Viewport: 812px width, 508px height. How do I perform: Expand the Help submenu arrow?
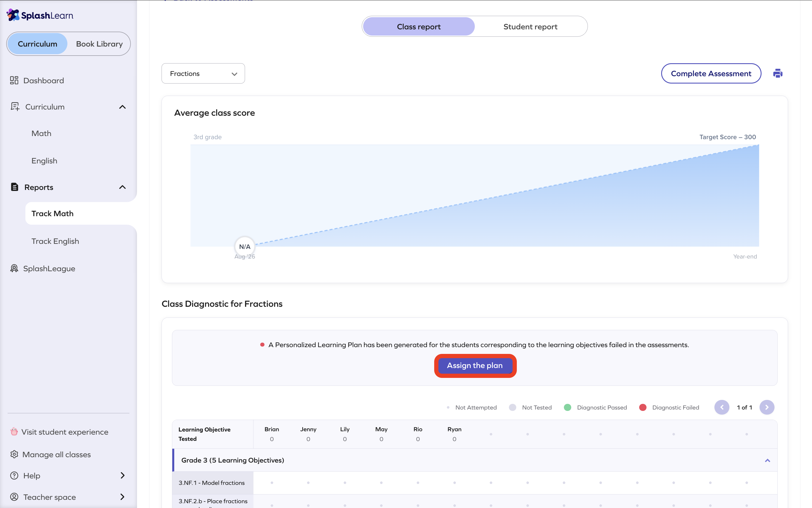[122, 476]
